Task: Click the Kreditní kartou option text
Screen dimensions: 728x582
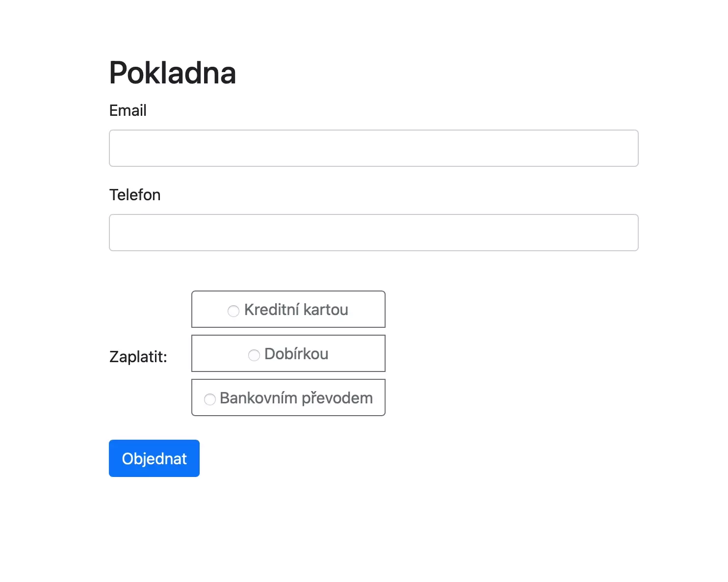Action: (x=296, y=309)
